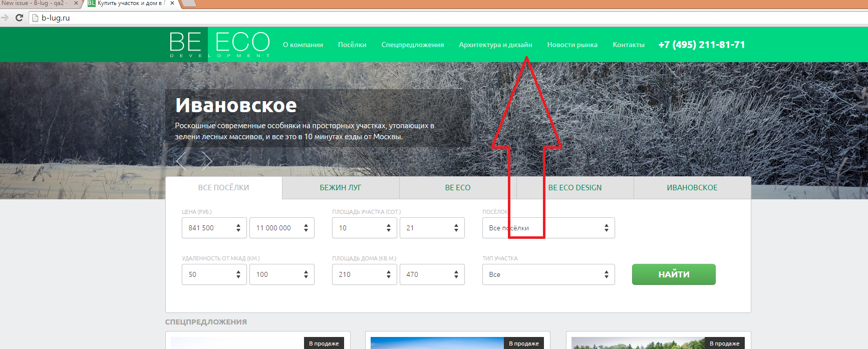Open maximum price selector showing 11 000 000
Viewport: 868px width, 349px height.
281,228
